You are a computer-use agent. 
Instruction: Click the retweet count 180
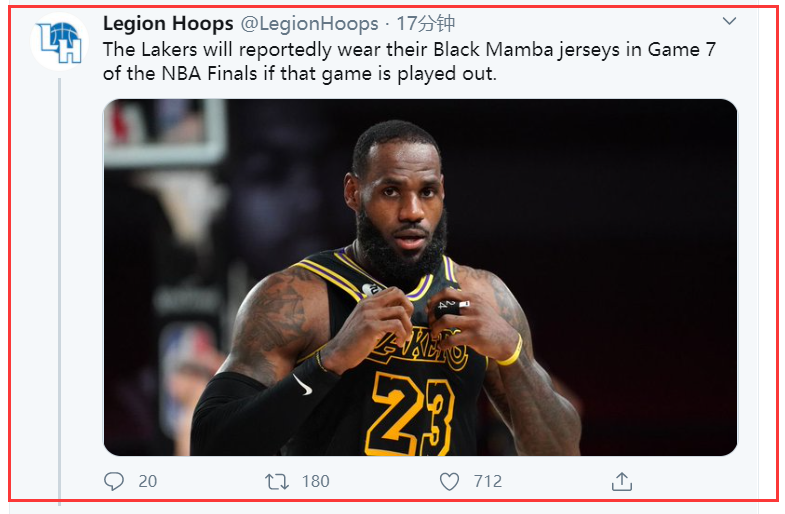315,481
